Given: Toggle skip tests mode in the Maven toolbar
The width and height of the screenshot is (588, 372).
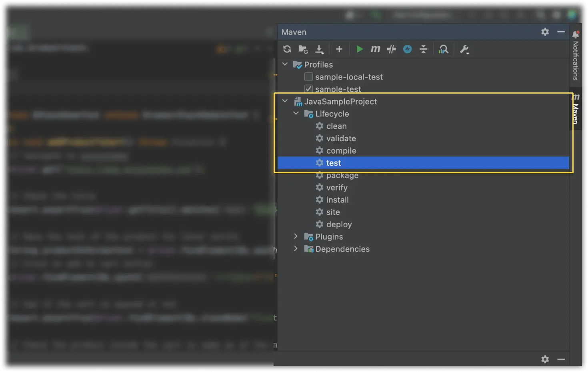Looking at the screenshot, I should pos(391,49).
